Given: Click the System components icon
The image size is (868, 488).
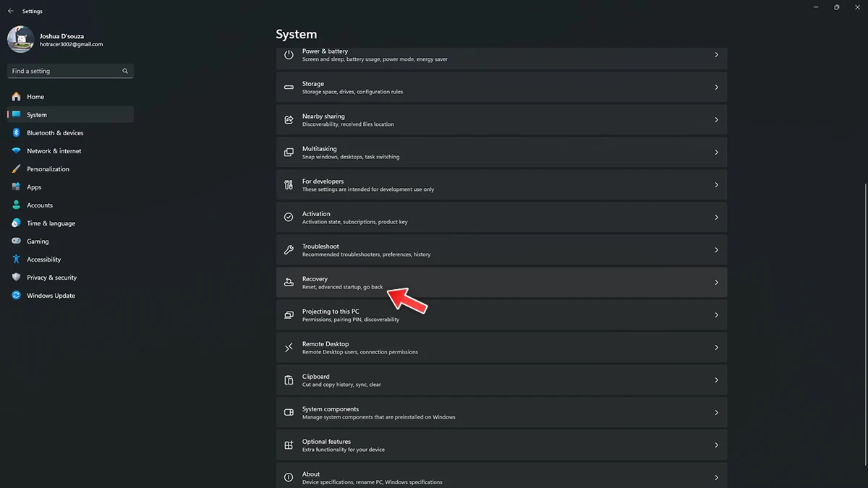Looking at the screenshot, I should [x=289, y=412].
